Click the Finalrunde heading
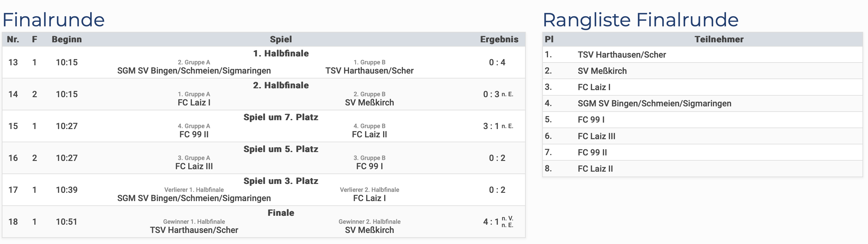 (x=54, y=20)
